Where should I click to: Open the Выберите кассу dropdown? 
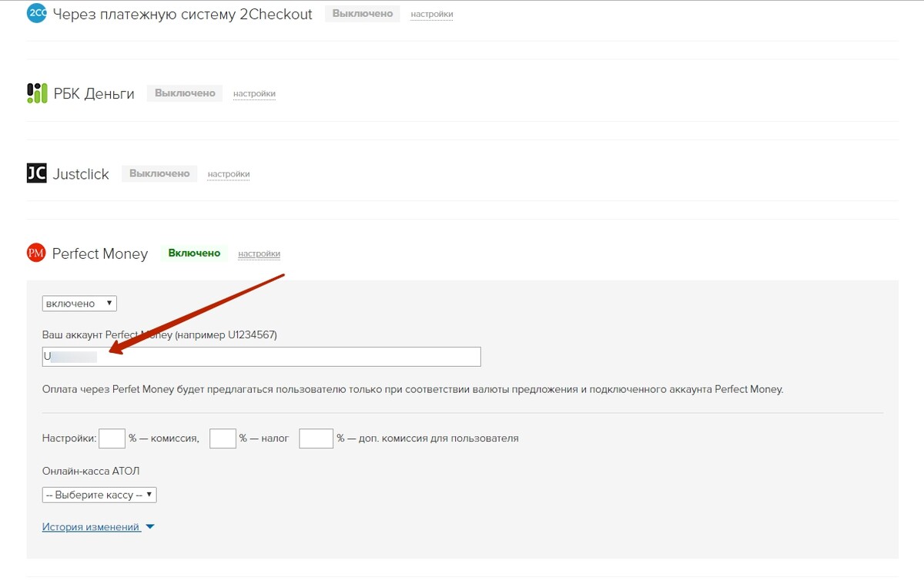pyautogui.click(x=99, y=495)
